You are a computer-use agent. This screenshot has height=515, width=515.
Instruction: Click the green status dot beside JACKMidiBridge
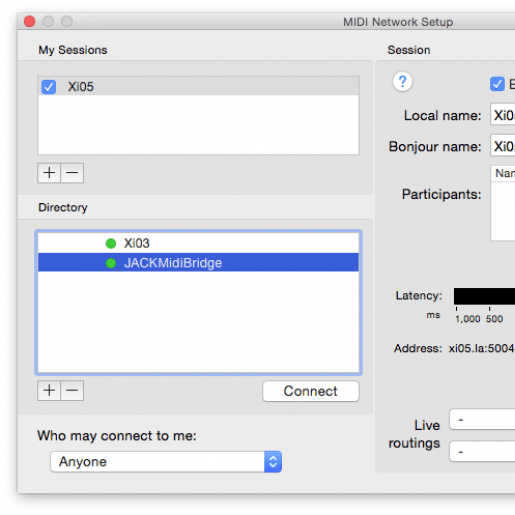click(x=111, y=263)
